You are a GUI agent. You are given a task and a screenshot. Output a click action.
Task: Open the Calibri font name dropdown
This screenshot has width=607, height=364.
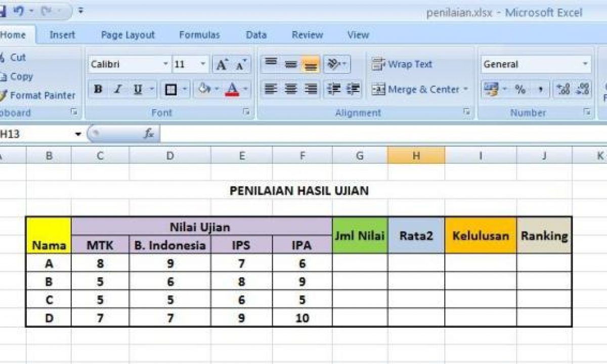pos(165,64)
